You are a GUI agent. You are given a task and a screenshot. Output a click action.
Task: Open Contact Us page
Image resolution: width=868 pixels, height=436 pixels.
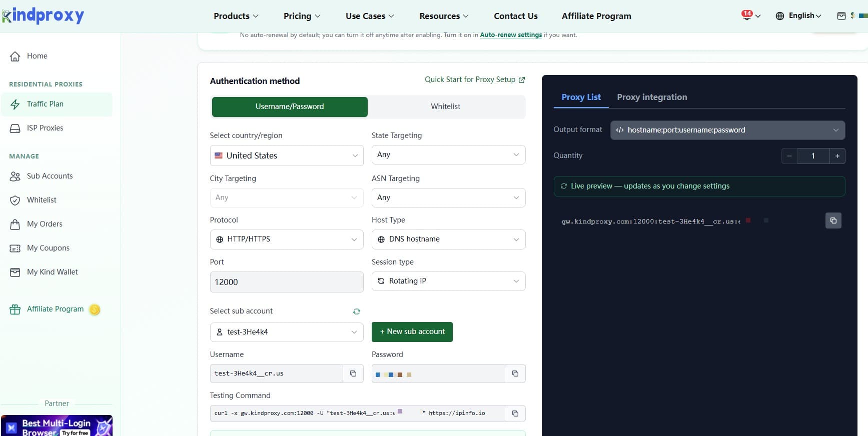[x=516, y=16]
